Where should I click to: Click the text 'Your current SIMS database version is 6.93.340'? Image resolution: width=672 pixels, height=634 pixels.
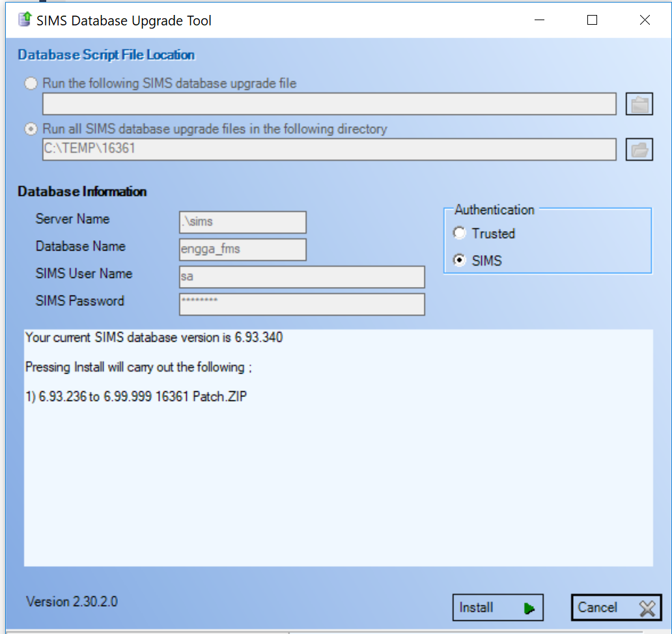pos(154,338)
